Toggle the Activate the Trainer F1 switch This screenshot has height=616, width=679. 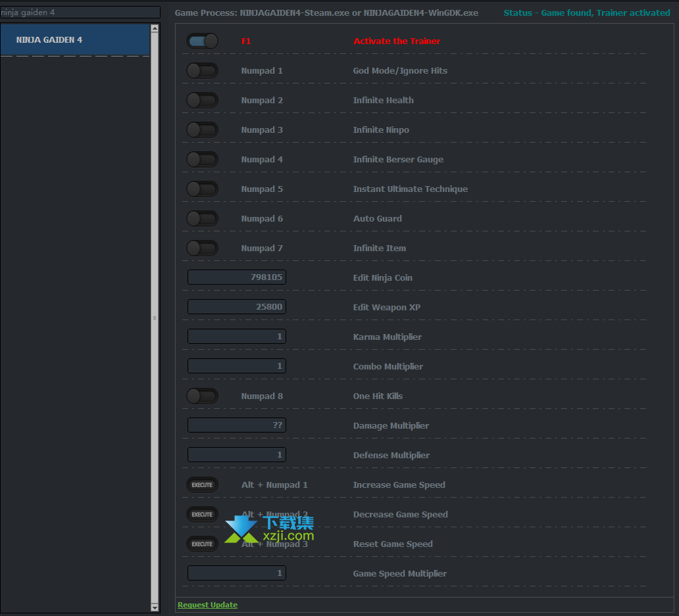click(202, 41)
